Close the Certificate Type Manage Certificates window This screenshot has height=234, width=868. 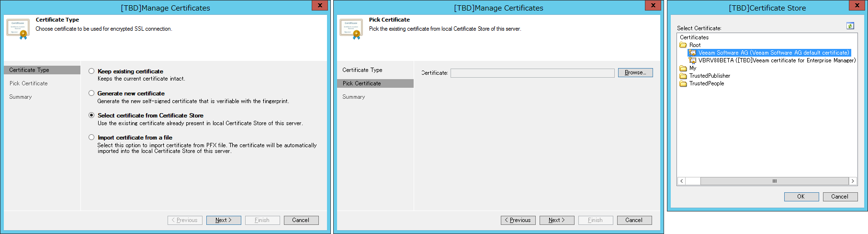pos(319,5)
